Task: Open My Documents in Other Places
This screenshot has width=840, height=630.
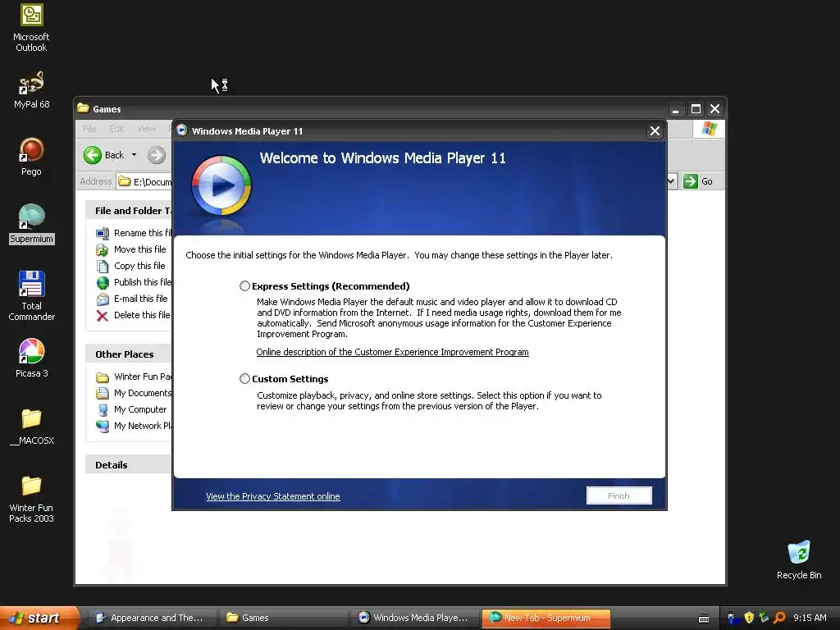Action: tap(134, 393)
